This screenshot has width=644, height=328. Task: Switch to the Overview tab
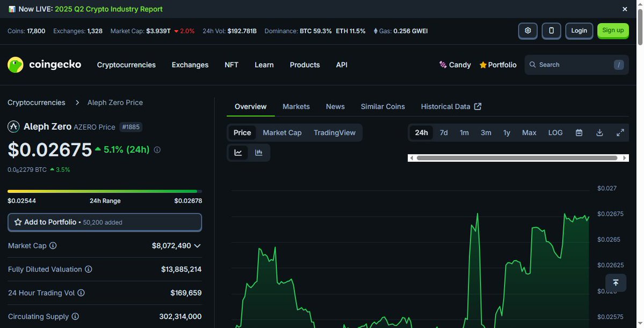(x=250, y=106)
